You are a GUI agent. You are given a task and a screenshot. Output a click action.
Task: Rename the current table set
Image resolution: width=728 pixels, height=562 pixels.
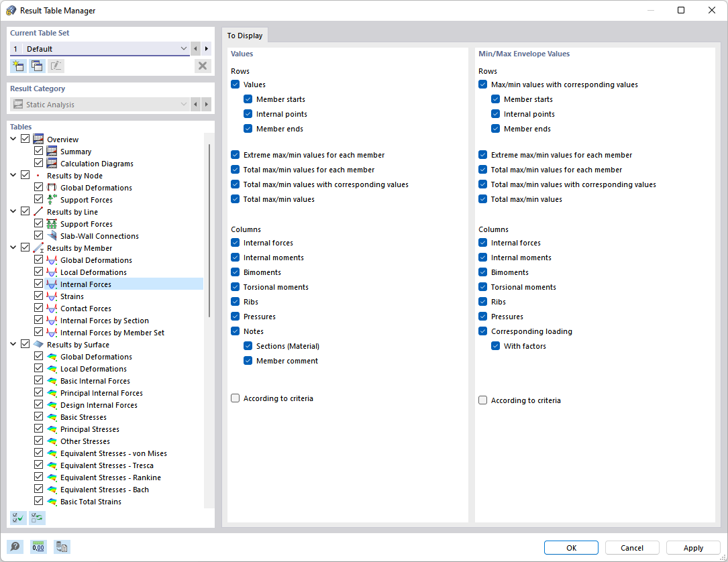click(56, 65)
